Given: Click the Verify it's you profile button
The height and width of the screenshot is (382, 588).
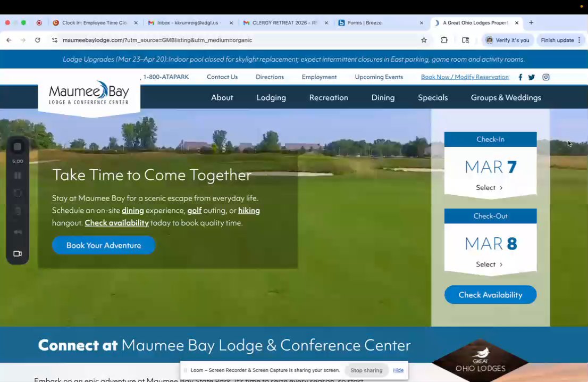Looking at the screenshot, I should tap(507, 40).
